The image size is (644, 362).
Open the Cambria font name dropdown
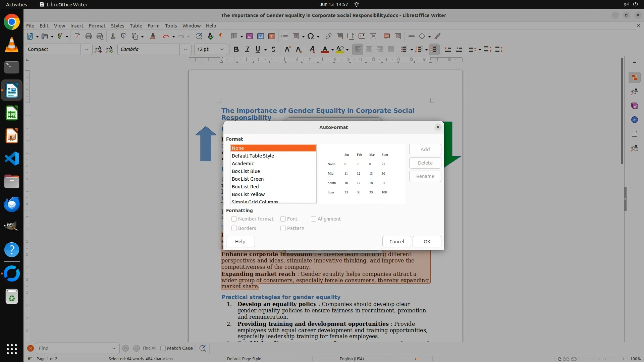point(185,49)
